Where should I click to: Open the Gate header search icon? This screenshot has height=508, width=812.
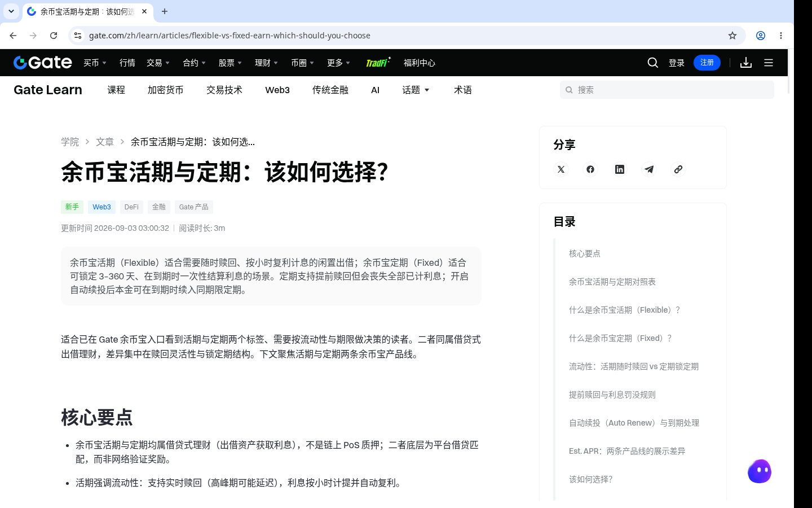(x=653, y=63)
